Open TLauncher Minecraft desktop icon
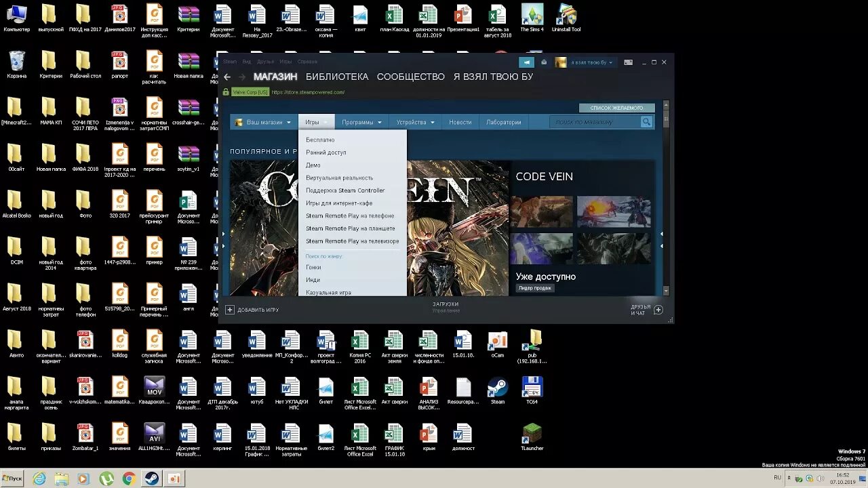Image resolution: width=868 pixels, height=488 pixels. coord(532,437)
